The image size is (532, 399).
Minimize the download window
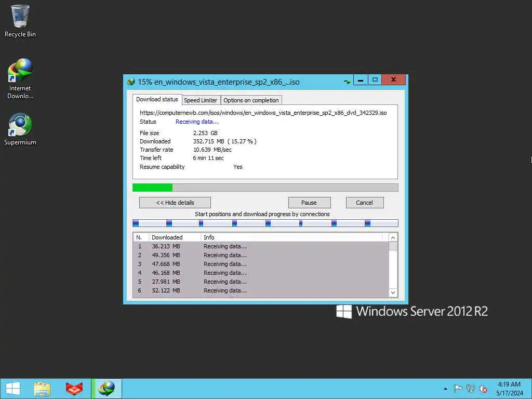coord(361,80)
